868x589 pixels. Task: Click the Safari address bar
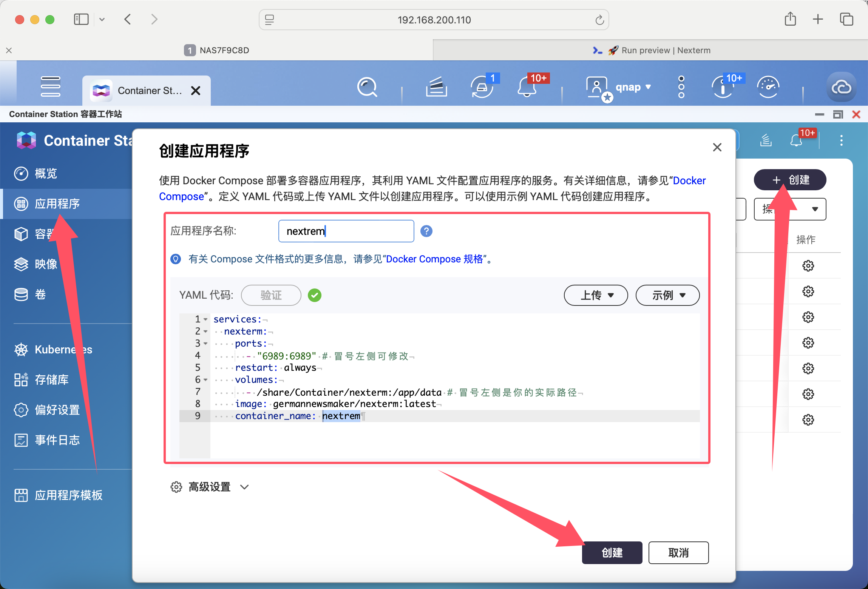434,20
